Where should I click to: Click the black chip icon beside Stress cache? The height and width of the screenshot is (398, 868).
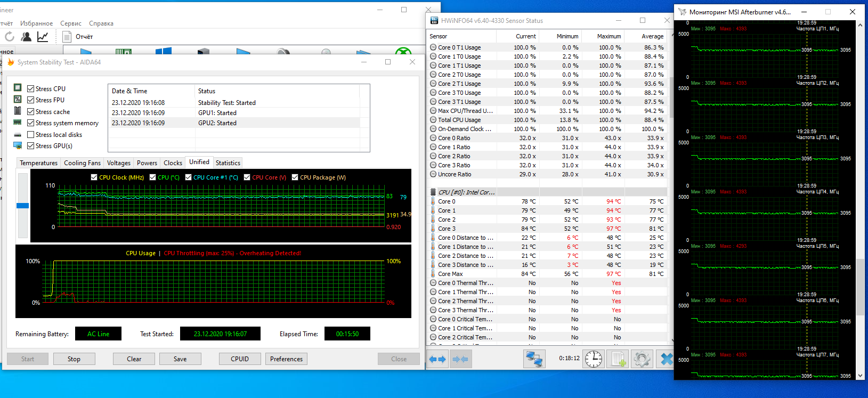[x=18, y=111]
